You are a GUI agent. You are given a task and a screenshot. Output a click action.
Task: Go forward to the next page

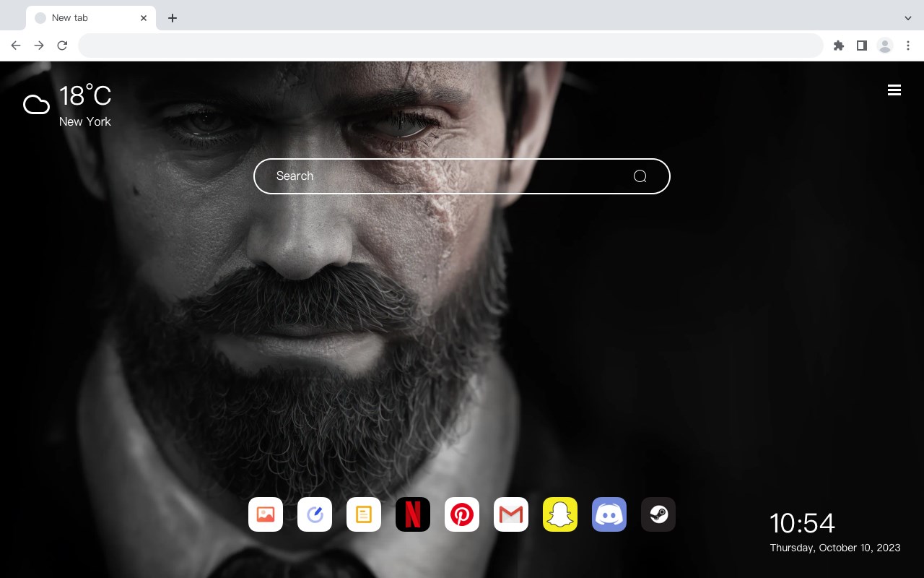click(39, 46)
